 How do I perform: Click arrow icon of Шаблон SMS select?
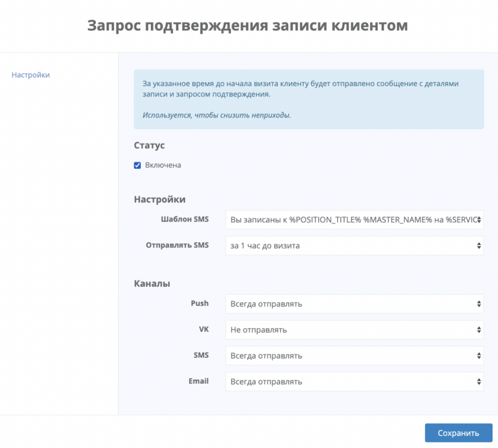pyautogui.click(x=479, y=220)
